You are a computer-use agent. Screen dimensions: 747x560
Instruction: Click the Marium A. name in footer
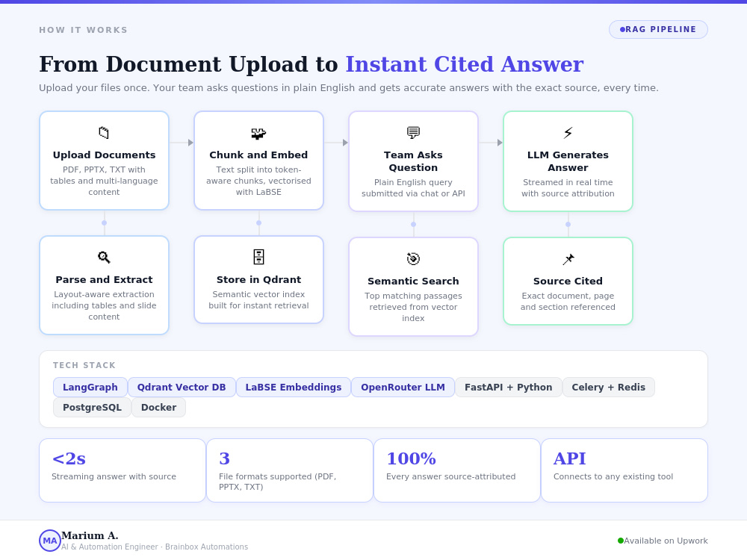coord(90,535)
